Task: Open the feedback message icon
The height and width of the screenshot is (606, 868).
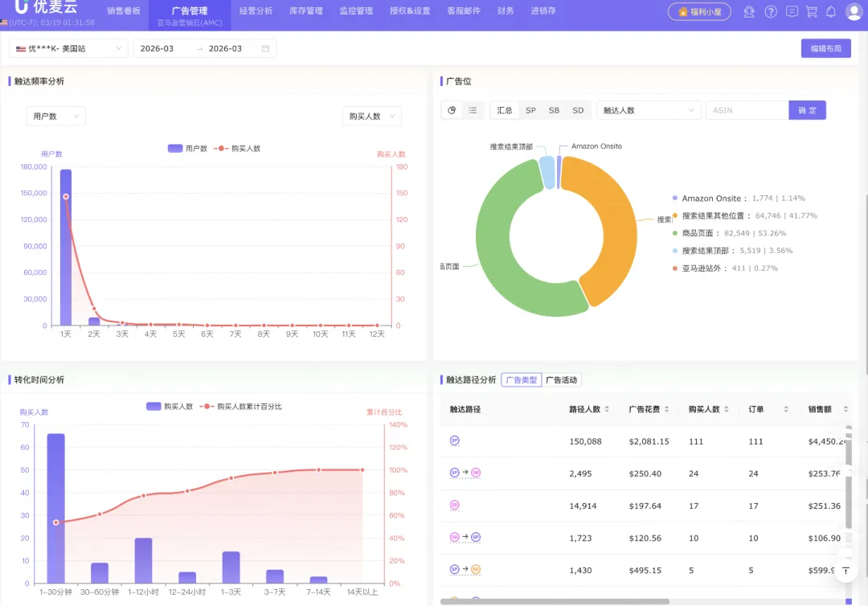Action: (792, 11)
